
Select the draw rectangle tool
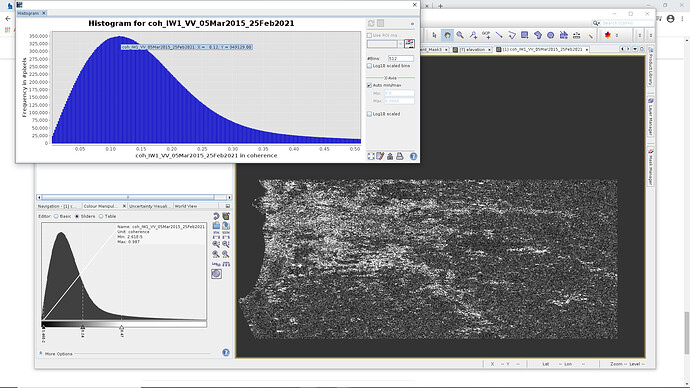[525, 35]
